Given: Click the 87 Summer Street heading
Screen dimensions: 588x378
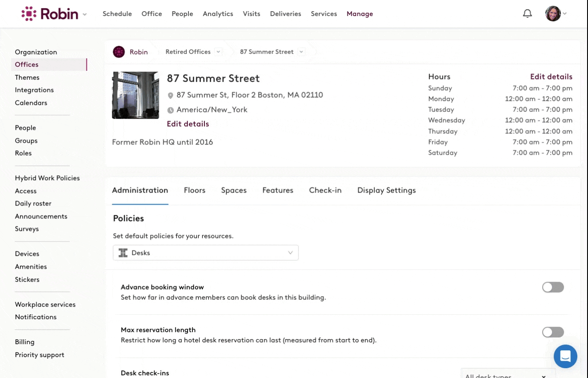Looking at the screenshot, I should click(x=213, y=78).
